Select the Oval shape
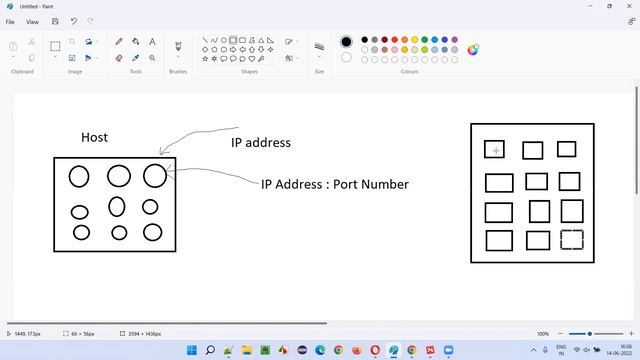 (224, 40)
